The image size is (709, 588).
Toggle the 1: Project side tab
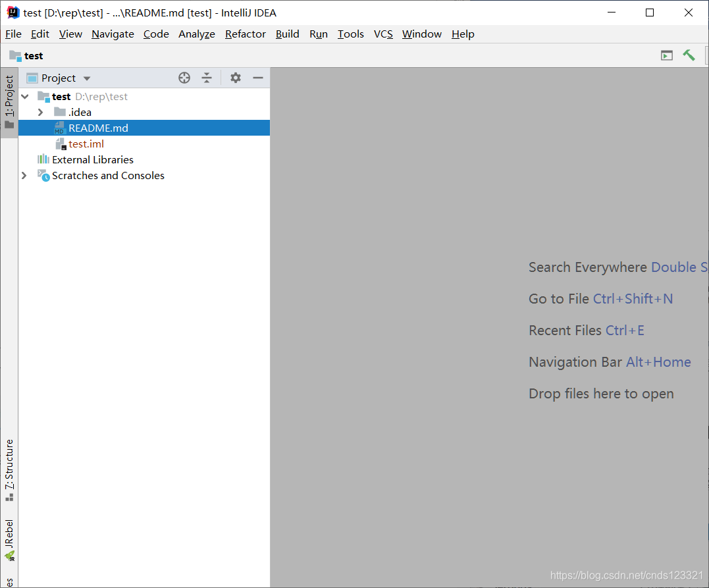(9, 103)
